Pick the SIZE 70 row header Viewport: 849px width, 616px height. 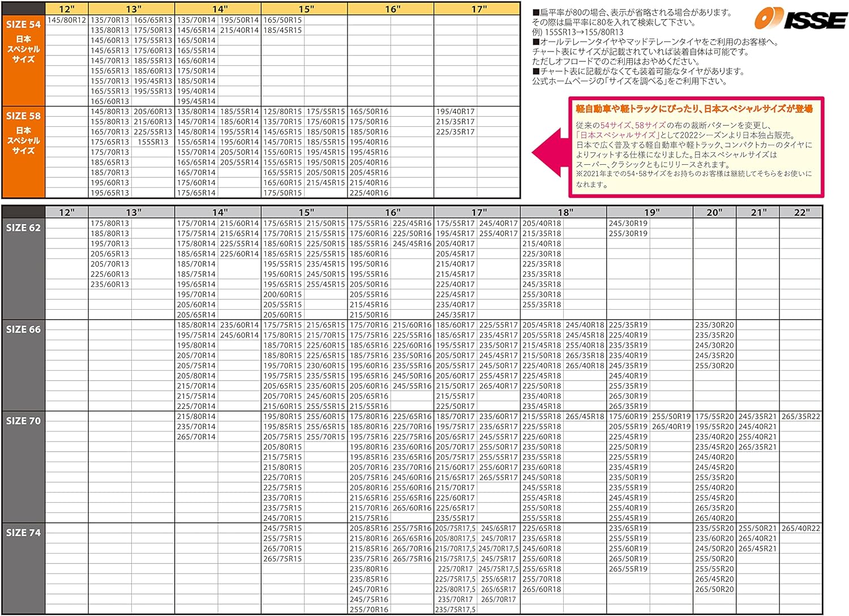pos(23,421)
